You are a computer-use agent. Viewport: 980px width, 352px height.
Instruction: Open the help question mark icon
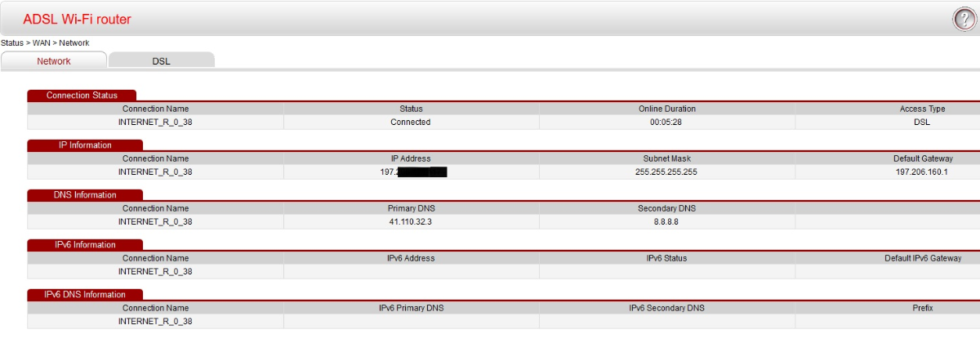coord(964,20)
